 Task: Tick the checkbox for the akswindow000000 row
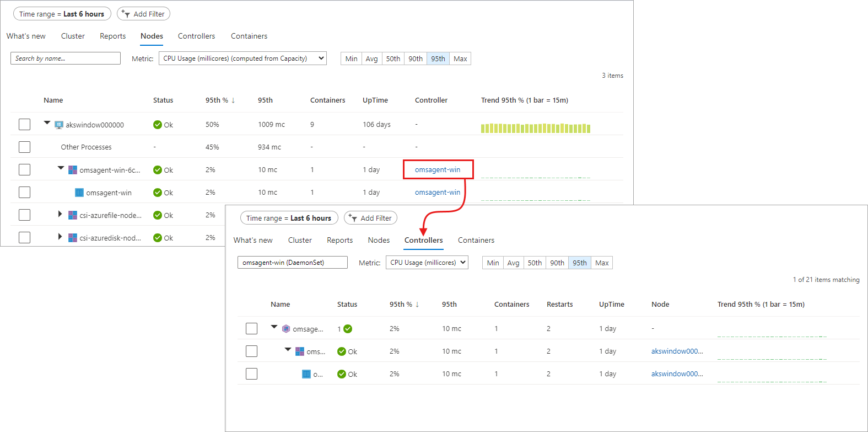(x=24, y=125)
